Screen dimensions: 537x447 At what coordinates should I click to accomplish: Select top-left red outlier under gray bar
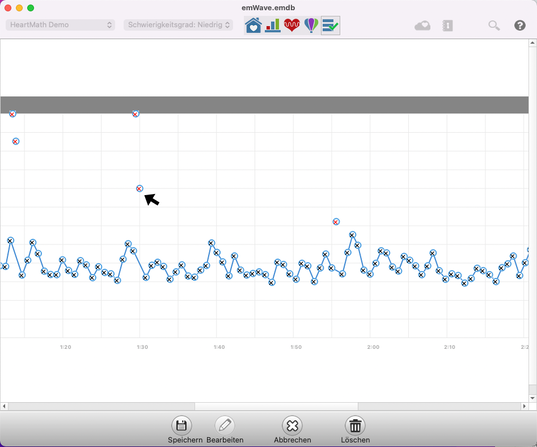click(12, 114)
